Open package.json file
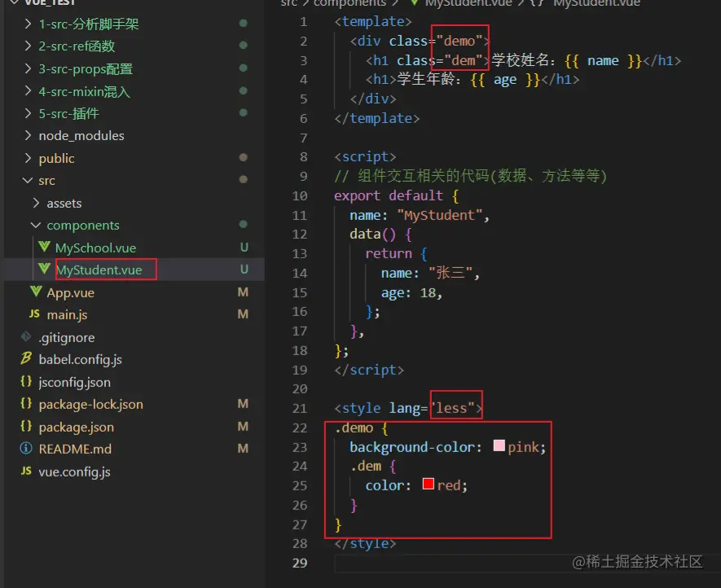Image resolution: width=721 pixels, height=588 pixels. click(77, 427)
